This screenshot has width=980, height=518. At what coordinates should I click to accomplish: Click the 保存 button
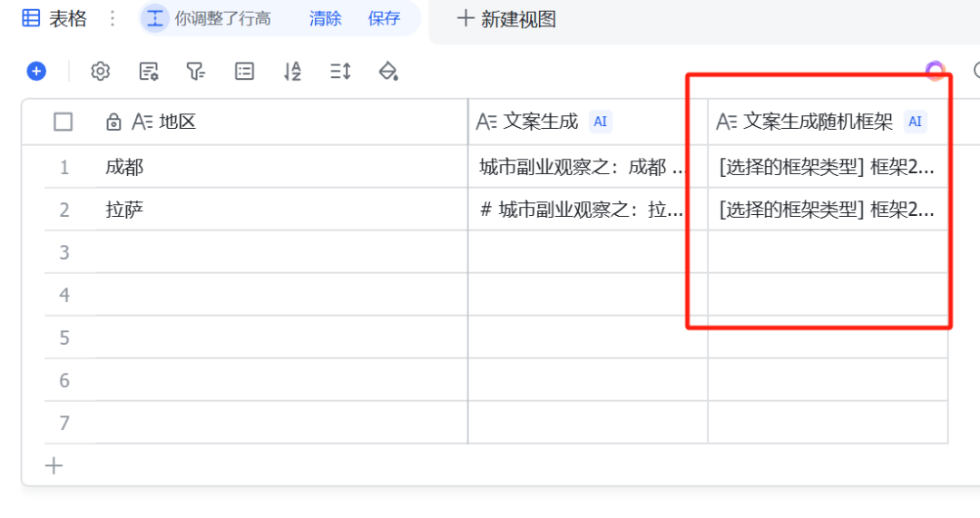coord(384,18)
